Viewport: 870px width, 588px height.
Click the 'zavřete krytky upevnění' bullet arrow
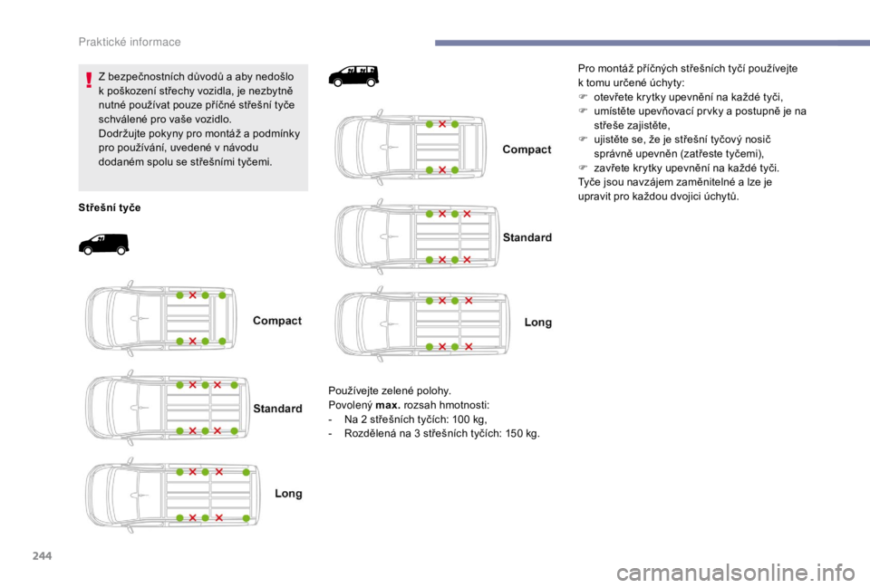tap(583, 168)
